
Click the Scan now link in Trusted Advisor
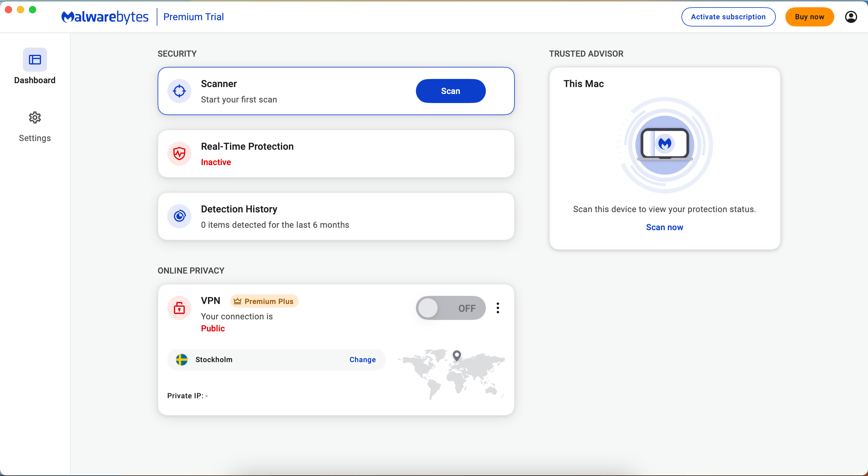coord(665,227)
